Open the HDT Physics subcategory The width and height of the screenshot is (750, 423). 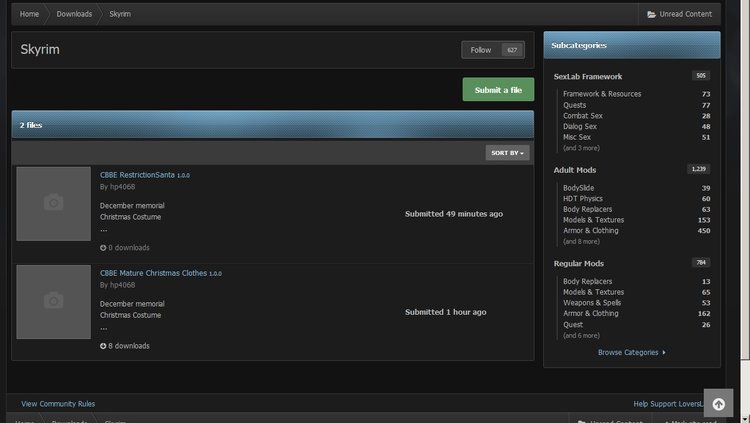(583, 199)
